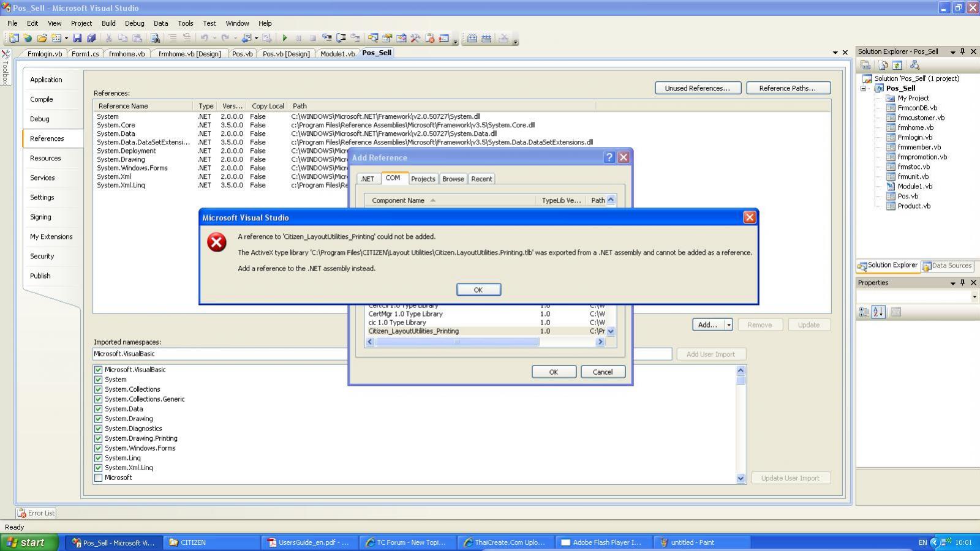Click Alphabetical sort icon in Properties panel

point(878,312)
